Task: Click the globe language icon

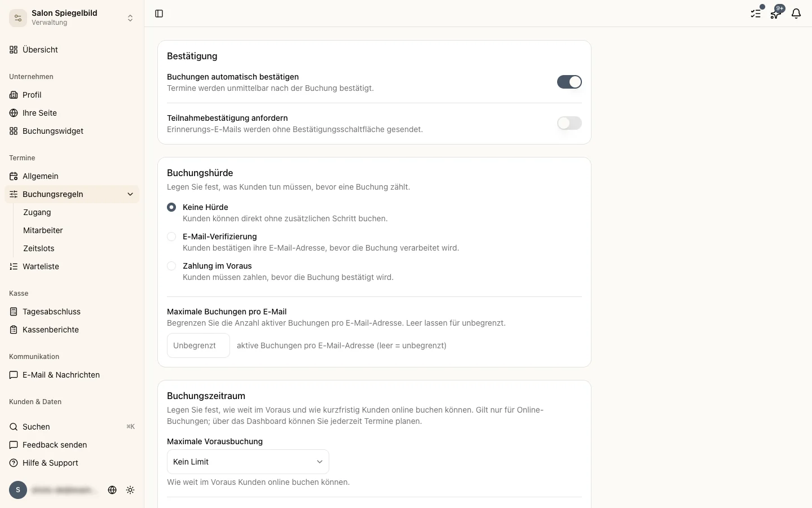Action: click(x=112, y=490)
